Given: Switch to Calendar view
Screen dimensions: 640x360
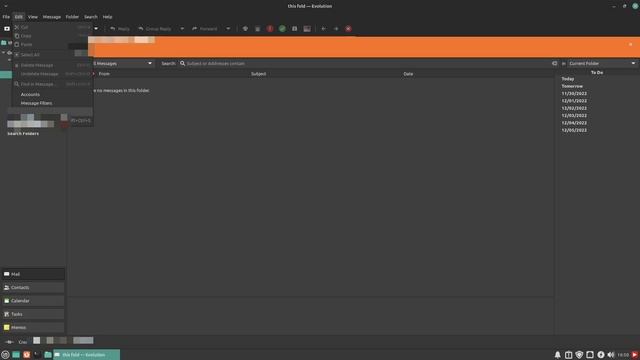Looking at the screenshot, I should click(33, 301).
